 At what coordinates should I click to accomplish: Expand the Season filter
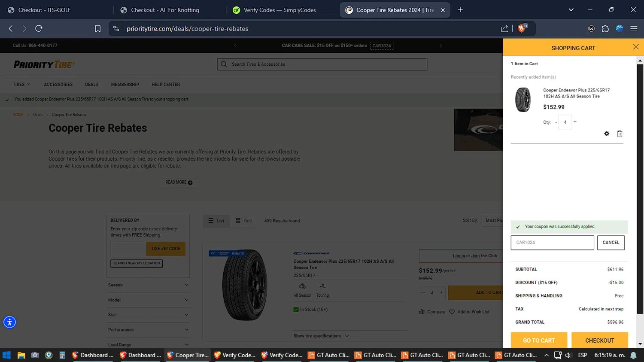[x=148, y=285]
